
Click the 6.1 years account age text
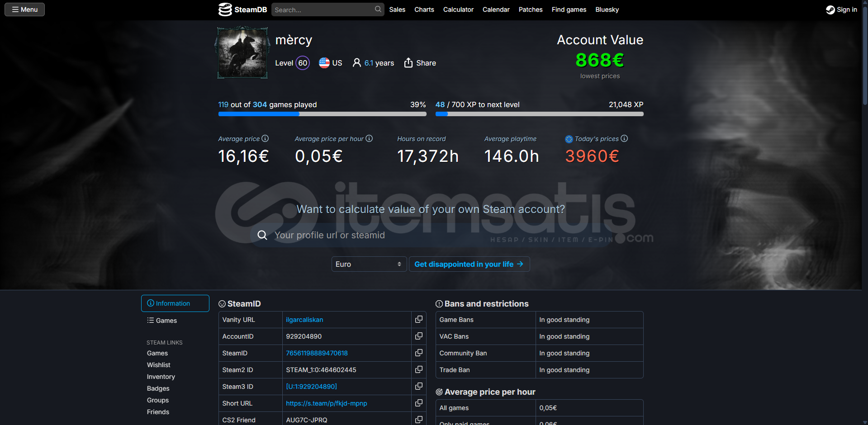coord(379,63)
